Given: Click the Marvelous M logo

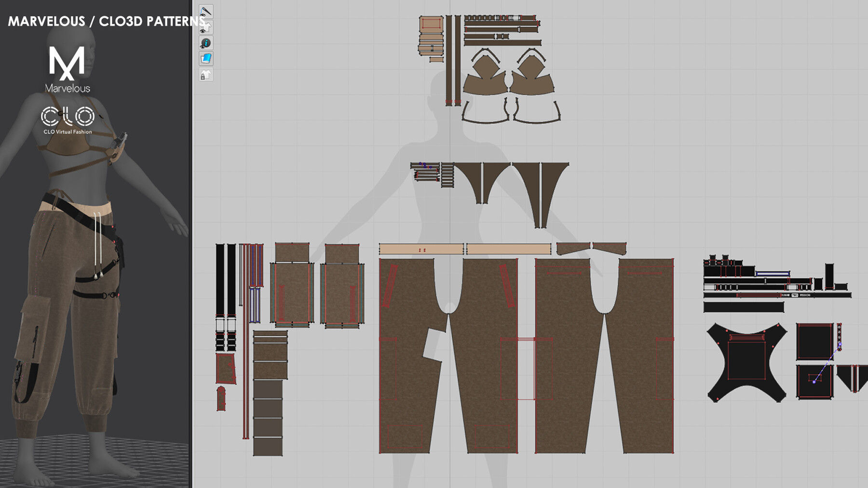Looking at the screenshot, I should (67, 63).
